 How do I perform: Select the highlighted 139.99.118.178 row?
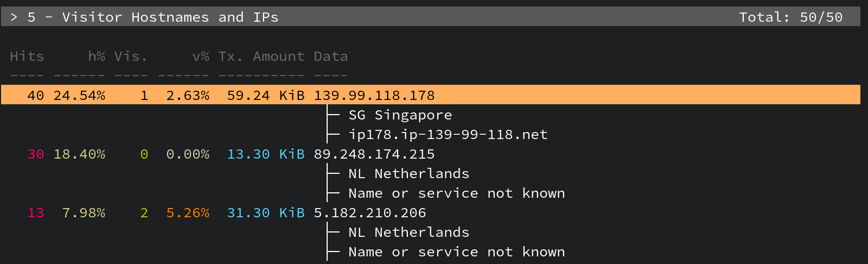374,96
